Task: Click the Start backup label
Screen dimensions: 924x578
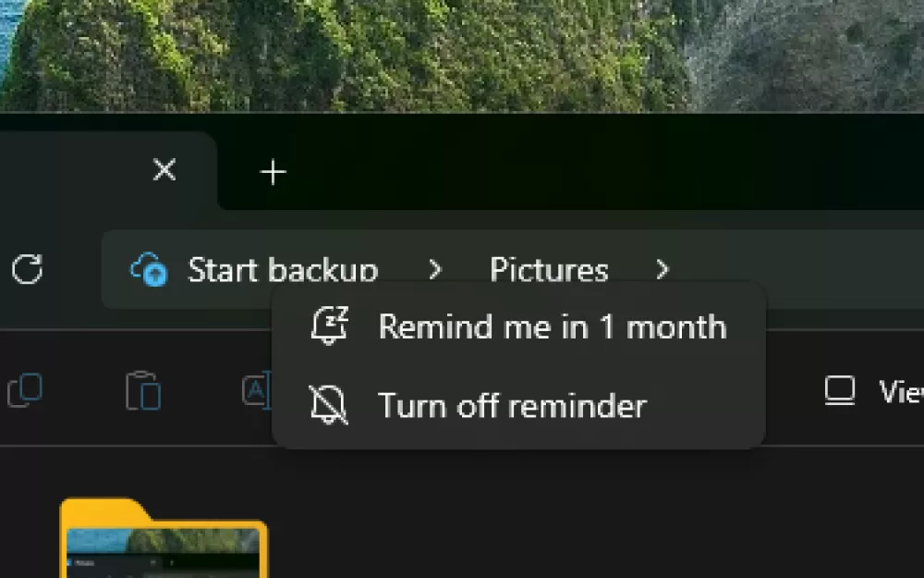Action: [282, 270]
